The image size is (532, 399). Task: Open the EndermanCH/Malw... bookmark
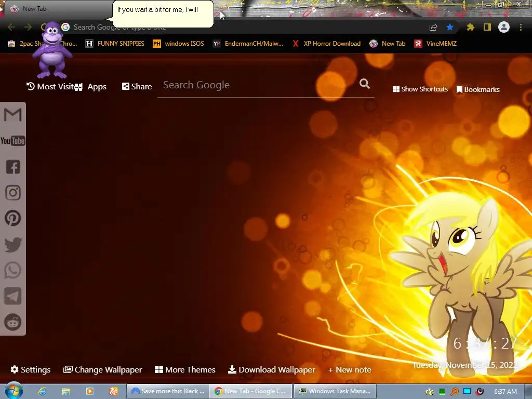[248, 44]
